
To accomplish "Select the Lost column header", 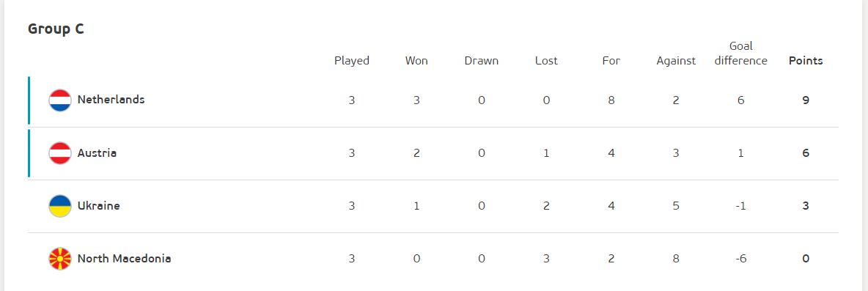I will [546, 61].
